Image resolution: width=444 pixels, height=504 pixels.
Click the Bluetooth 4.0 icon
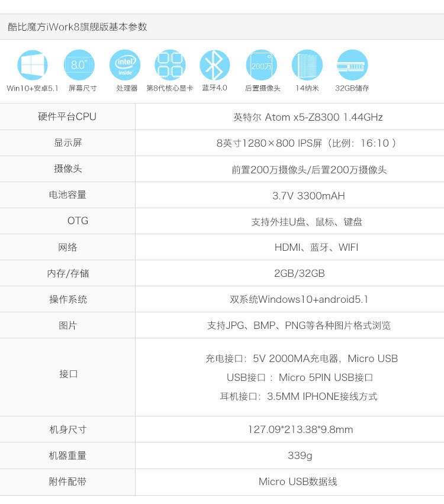(x=214, y=65)
